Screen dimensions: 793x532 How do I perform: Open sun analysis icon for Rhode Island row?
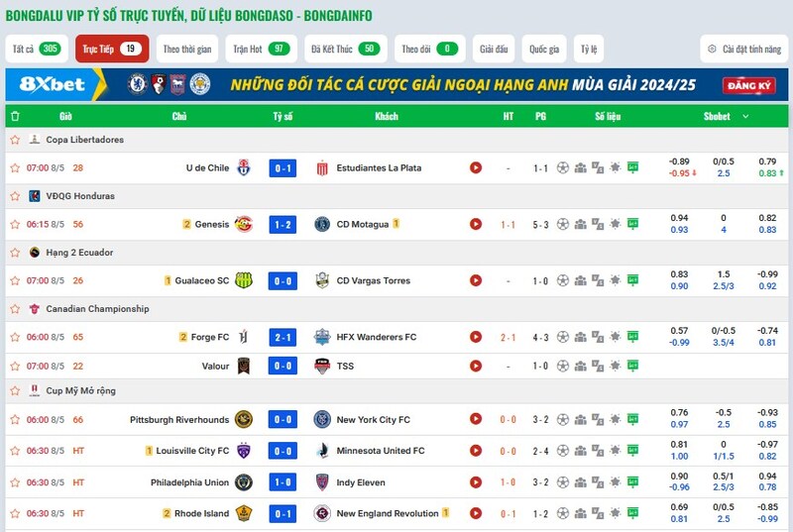tap(615, 513)
